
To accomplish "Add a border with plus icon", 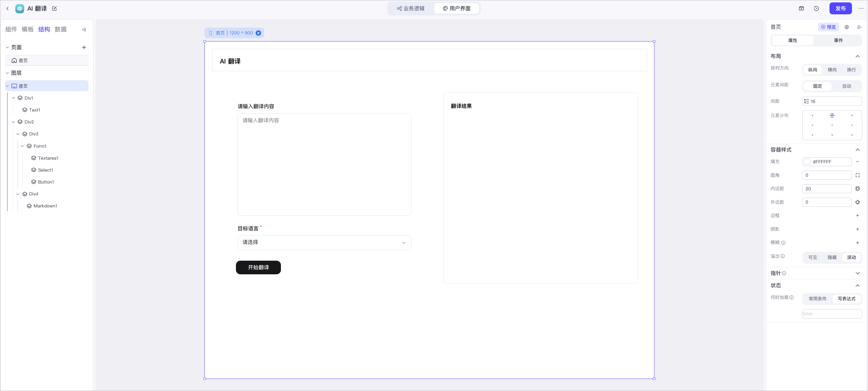I will (x=857, y=216).
